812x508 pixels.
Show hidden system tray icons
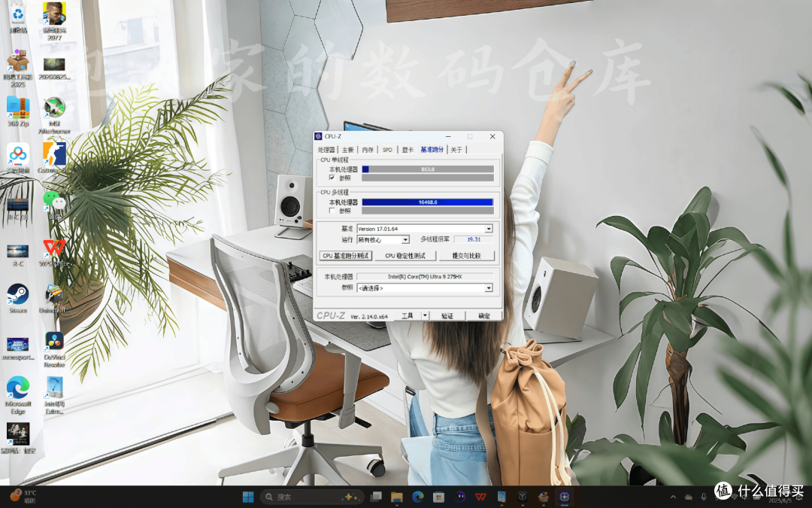click(x=673, y=497)
